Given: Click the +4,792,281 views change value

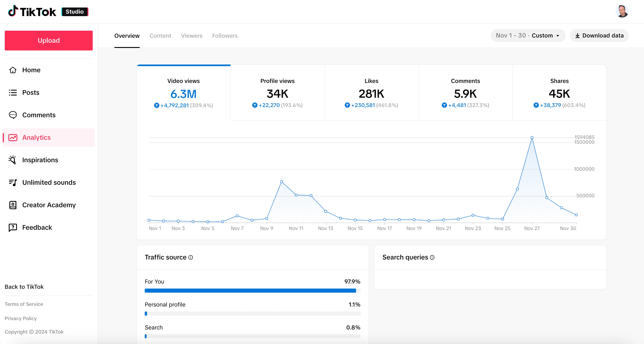Looking at the screenshot, I should [x=175, y=105].
